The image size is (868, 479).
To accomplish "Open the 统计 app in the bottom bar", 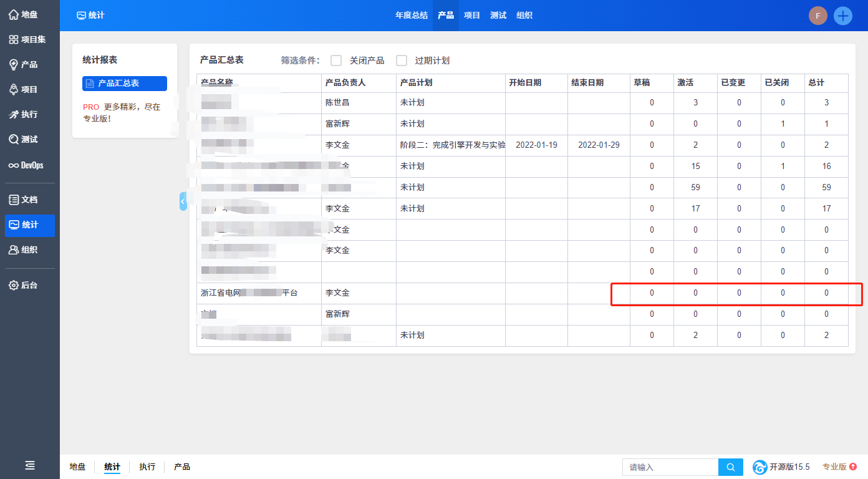I will (x=112, y=467).
